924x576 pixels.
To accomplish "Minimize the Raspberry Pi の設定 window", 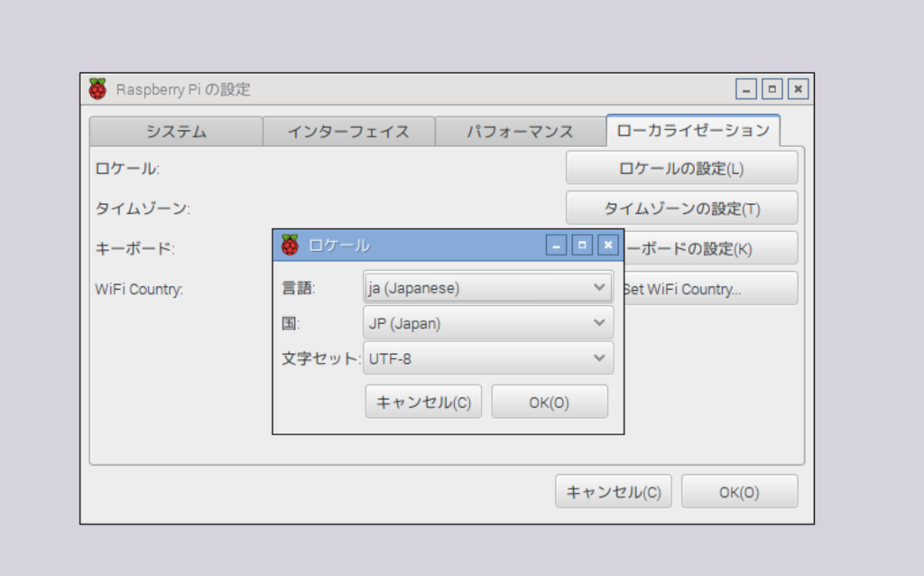I will coord(746,89).
